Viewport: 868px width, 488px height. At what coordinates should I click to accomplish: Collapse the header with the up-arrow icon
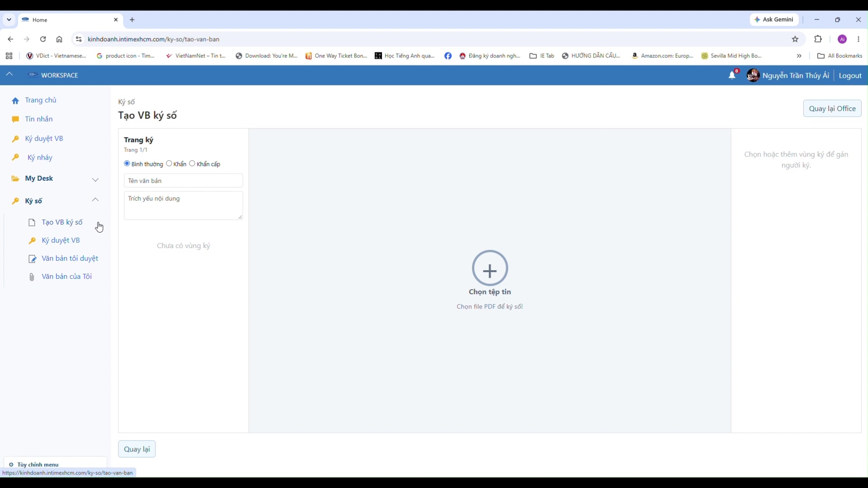9,74
